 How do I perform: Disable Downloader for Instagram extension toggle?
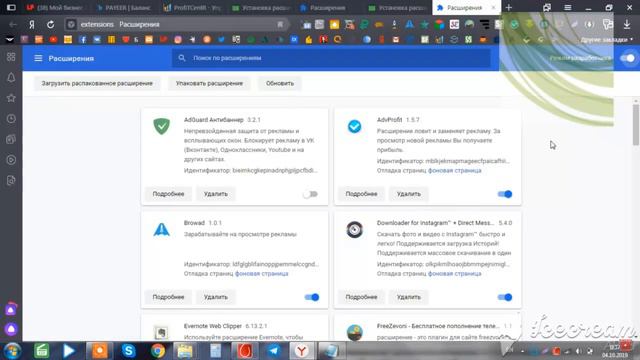click(505, 297)
